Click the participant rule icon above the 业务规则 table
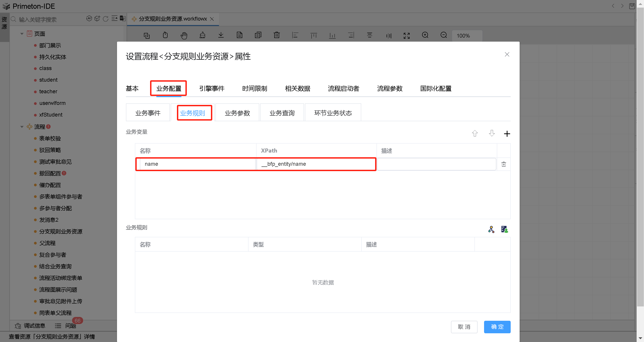644x342 pixels. (x=504, y=229)
